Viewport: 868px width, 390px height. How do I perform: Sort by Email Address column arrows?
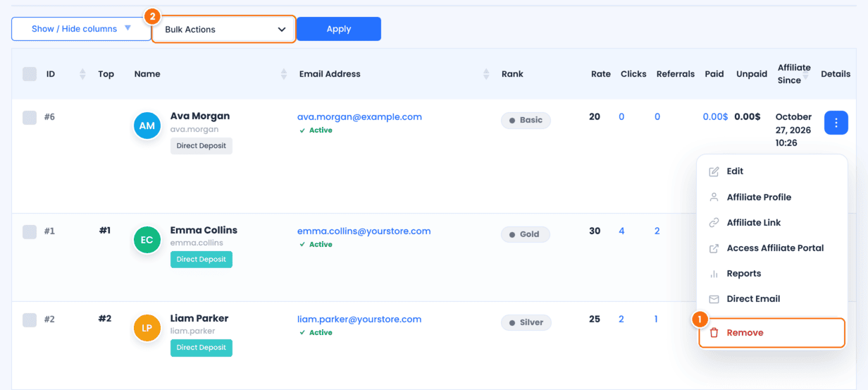click(x=486, y=74)
